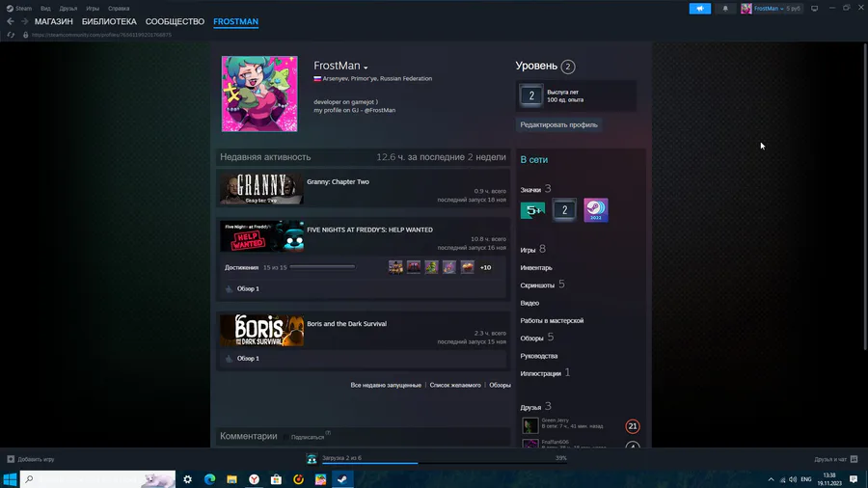The height and width of the screenshot is (488, 868).
Task: Click the padlock icon beside the URL
Action: pos(25,35)
